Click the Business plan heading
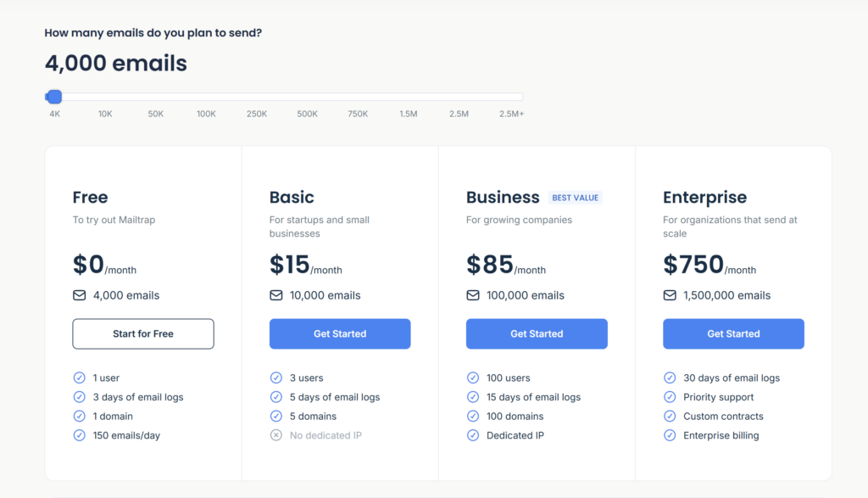Image resolution: width=868 pixels, height=498 pixels. point(503,197)
